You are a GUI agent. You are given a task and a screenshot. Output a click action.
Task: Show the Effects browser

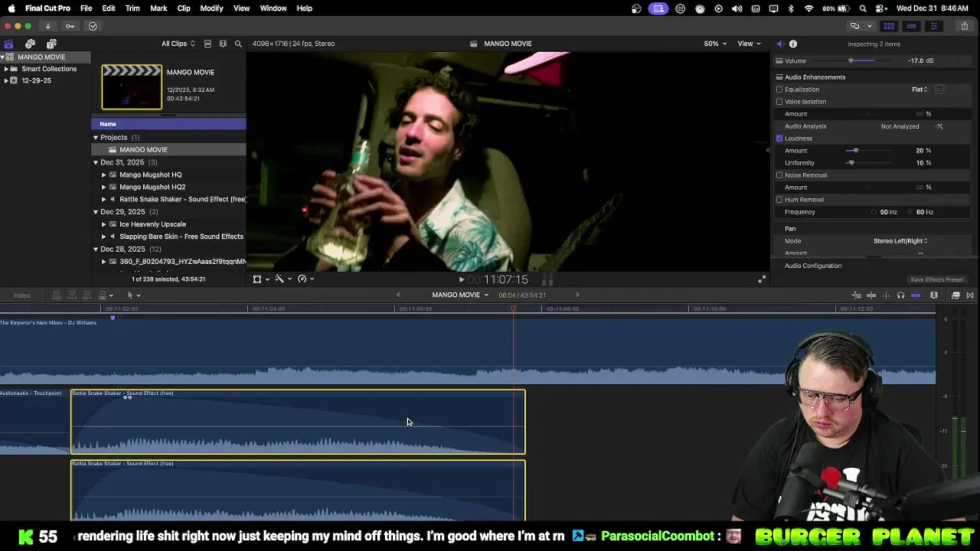955,295
